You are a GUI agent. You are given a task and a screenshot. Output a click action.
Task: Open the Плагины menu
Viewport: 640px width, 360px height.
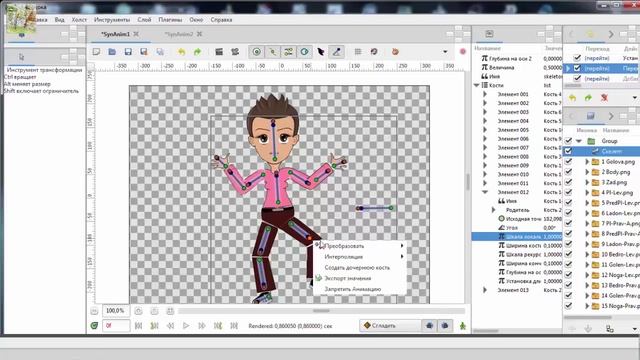tap(170, 20)
